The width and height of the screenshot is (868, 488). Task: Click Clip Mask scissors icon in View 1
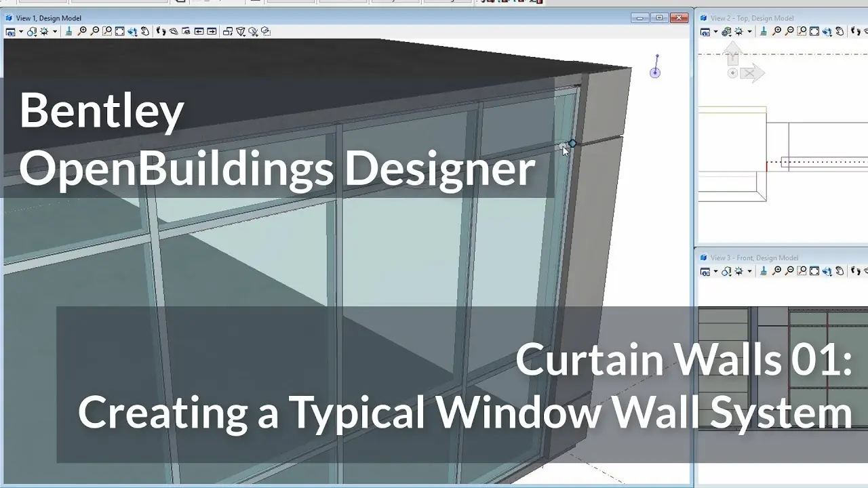pos(253,31)
